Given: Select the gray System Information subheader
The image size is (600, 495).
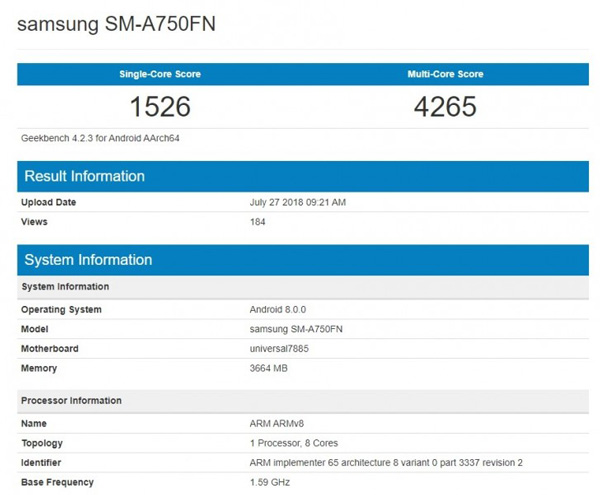Looking at the screenshot, I should (x=303, y=287).
